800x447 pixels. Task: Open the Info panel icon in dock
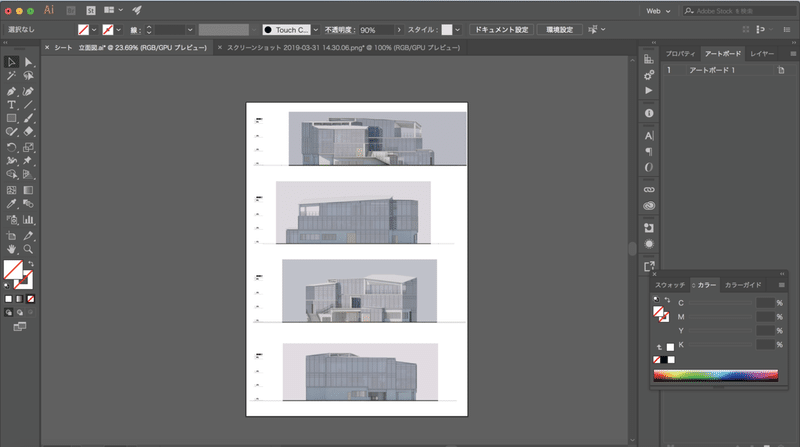[649, 113]
